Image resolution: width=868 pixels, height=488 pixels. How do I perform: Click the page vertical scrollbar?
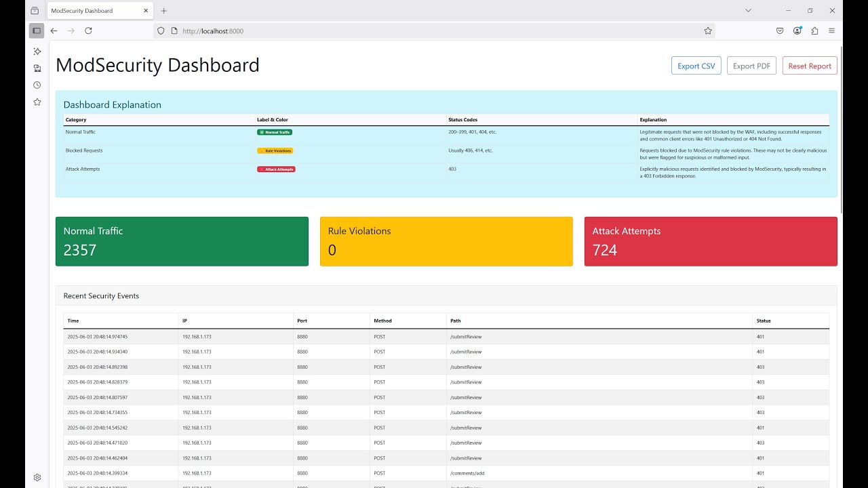842,129
